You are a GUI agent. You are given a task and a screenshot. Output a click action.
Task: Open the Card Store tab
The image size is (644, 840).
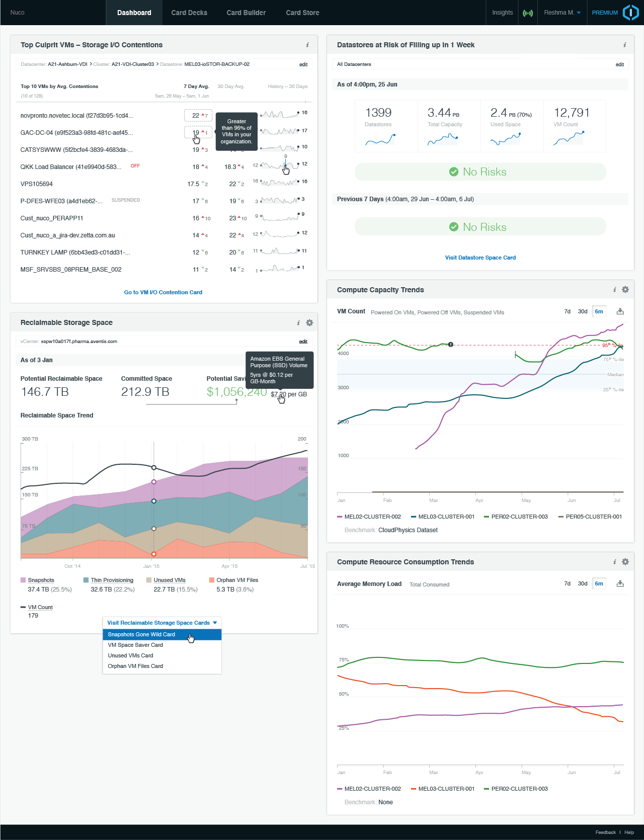click(302, 13)
